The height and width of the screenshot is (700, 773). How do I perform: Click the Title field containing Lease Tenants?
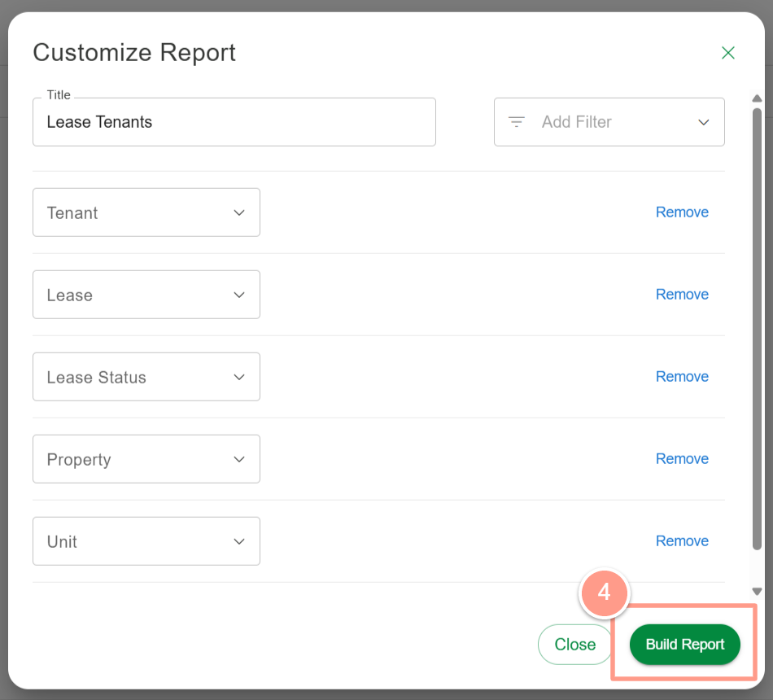pos(234,122)
